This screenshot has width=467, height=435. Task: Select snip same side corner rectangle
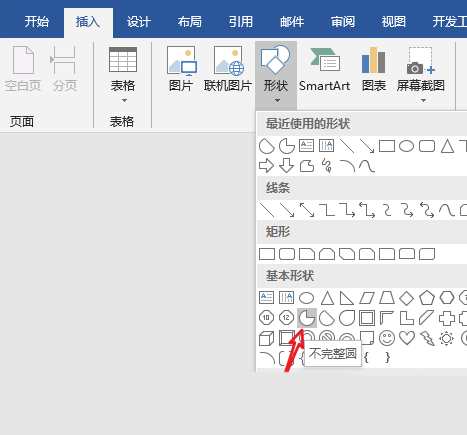(x=327, y=254)
